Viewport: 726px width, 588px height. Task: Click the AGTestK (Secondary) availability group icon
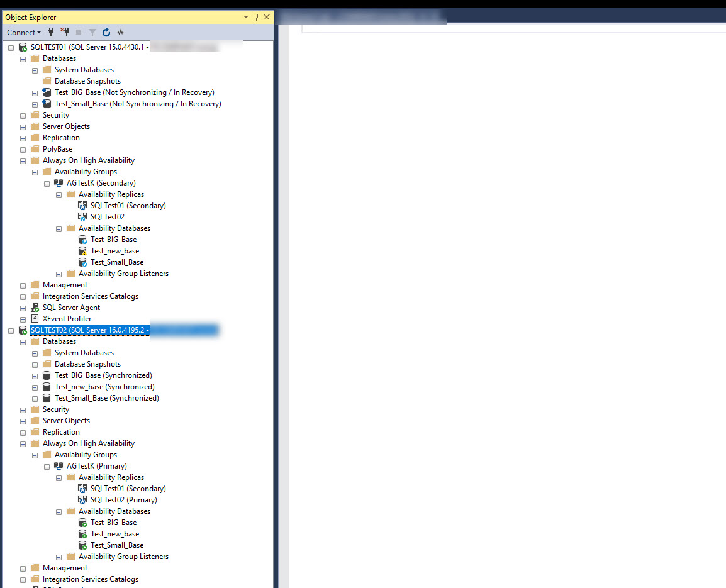tap(59, 183)
